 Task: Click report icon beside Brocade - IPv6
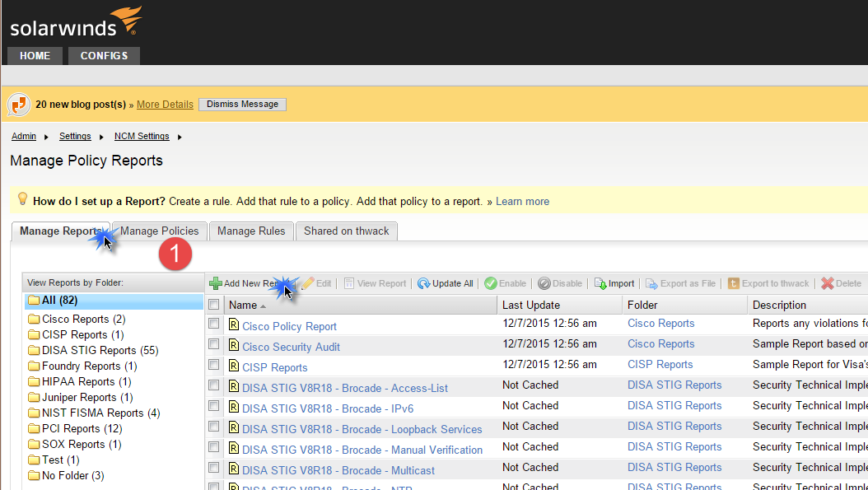click(234, 407)
